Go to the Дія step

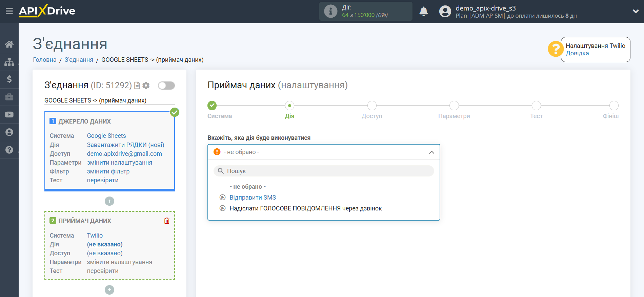pyautogui.click(x=289, y=106)
